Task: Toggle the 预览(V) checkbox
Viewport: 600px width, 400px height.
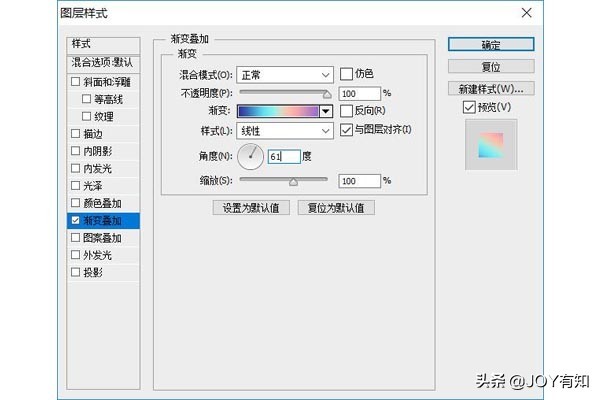Action: click(471, 107)
